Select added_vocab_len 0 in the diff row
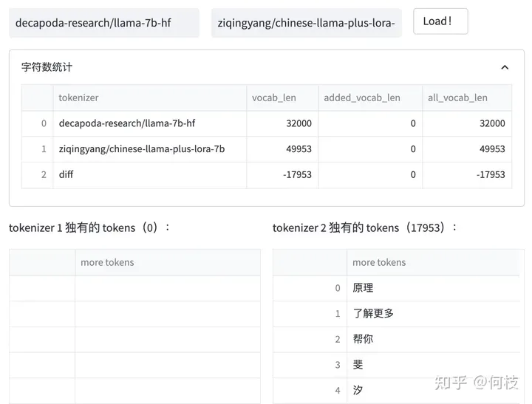The height and width of the screenshot is (404, 532). tap(370, 175)
